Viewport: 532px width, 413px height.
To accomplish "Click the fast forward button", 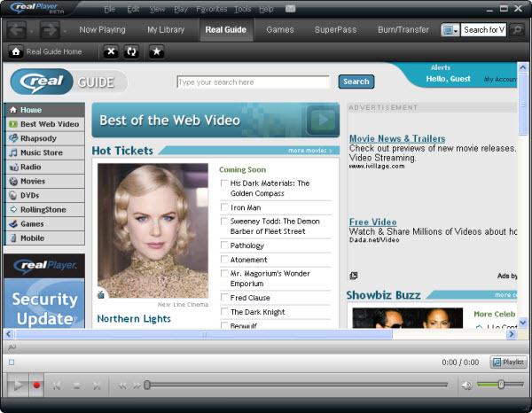I will [x=137, y=386].
